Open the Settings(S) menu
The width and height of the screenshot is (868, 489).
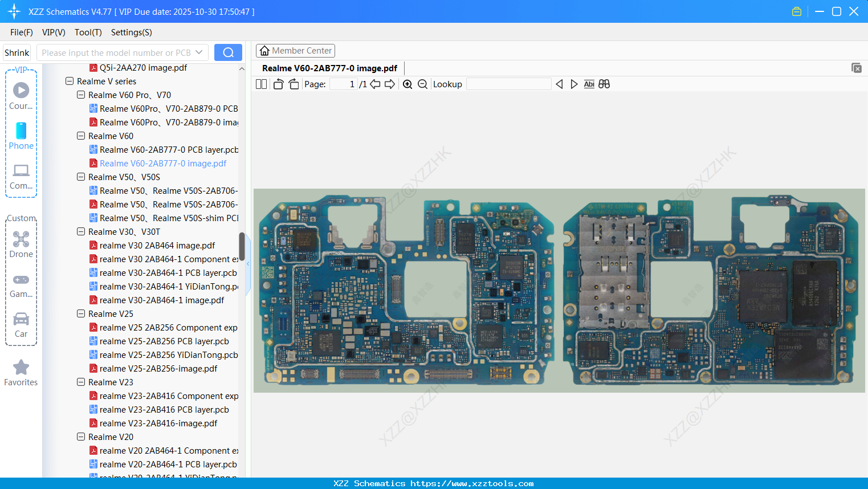131,32
